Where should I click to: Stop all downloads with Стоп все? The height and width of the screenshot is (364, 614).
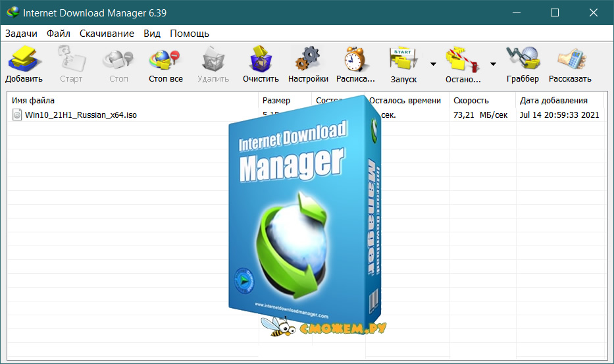165,59
